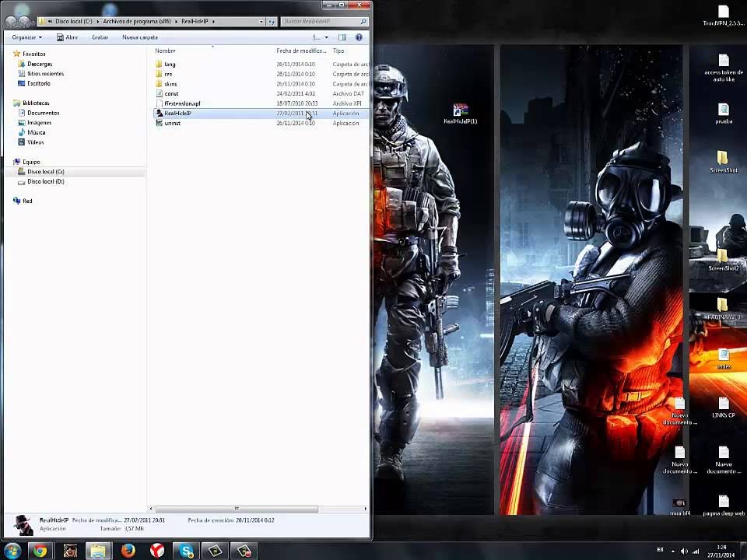Image resolution: width=747 pixels, height=560 pixels.
Task: Open the address bar history dropdown
Action: (261, 22)
